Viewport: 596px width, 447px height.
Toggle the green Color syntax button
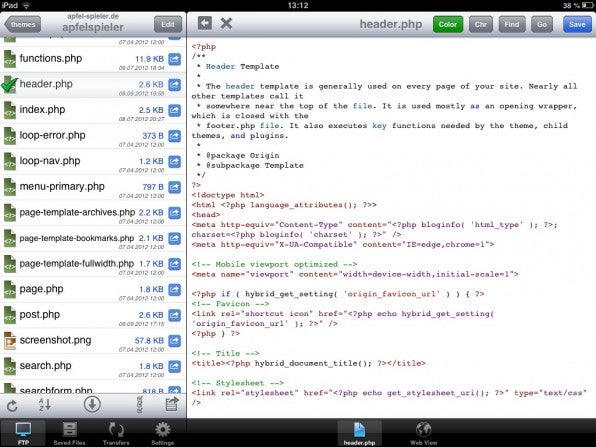coord(448,24)
